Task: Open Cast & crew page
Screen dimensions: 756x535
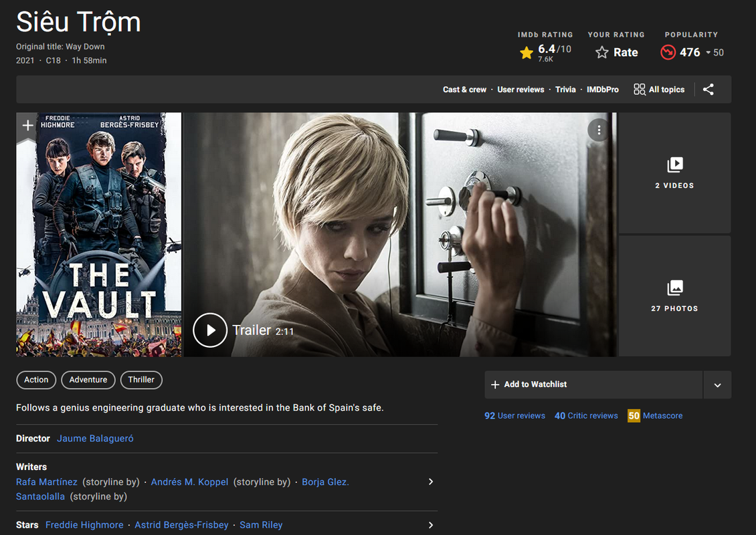Action: 464,89
